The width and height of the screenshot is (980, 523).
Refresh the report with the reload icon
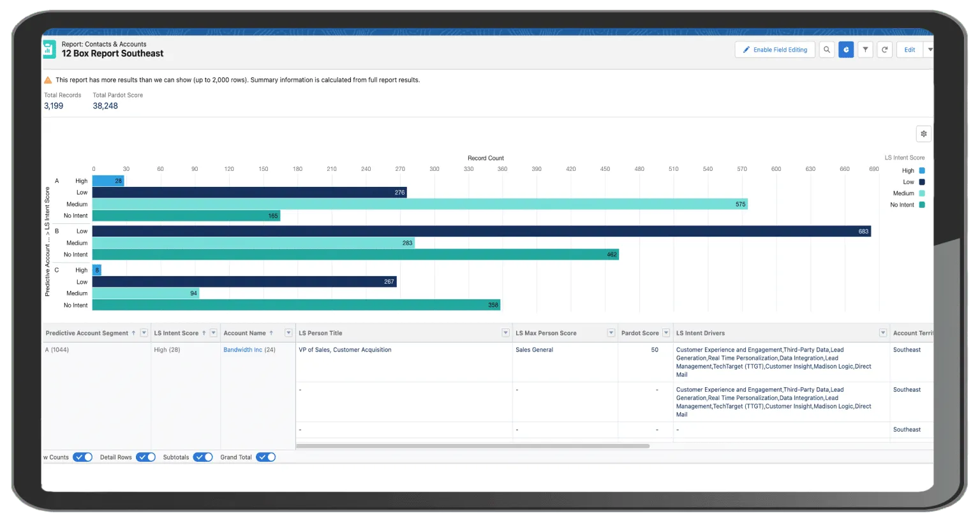point(884,50)
